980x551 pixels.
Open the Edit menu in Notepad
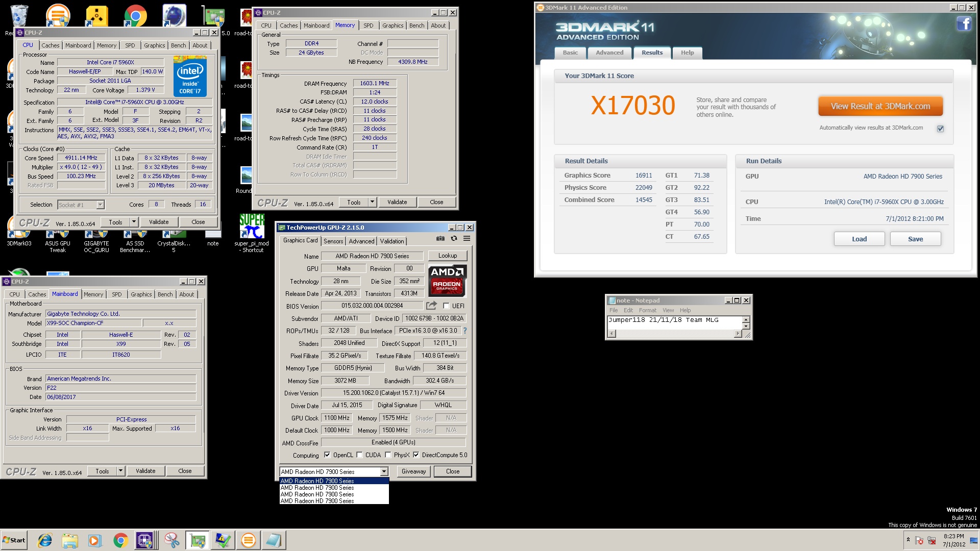pyautogui.click(x=628, y=310)
